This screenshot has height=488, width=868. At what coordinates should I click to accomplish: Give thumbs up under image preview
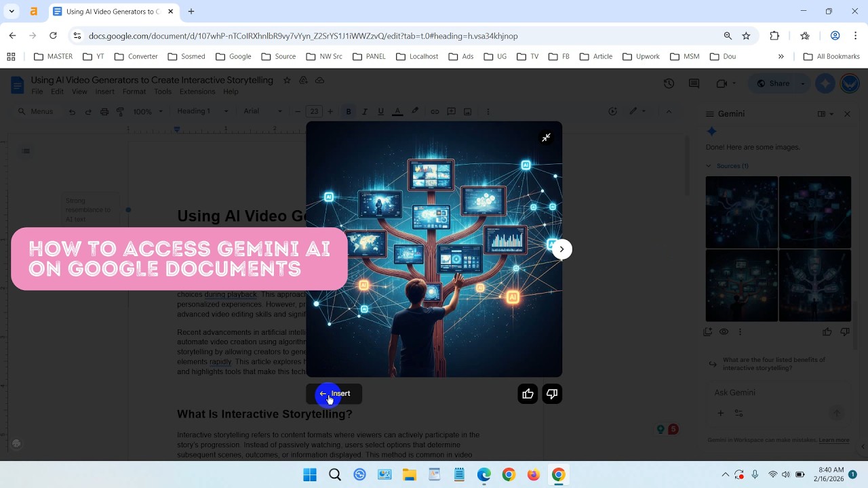pos(528,394)
